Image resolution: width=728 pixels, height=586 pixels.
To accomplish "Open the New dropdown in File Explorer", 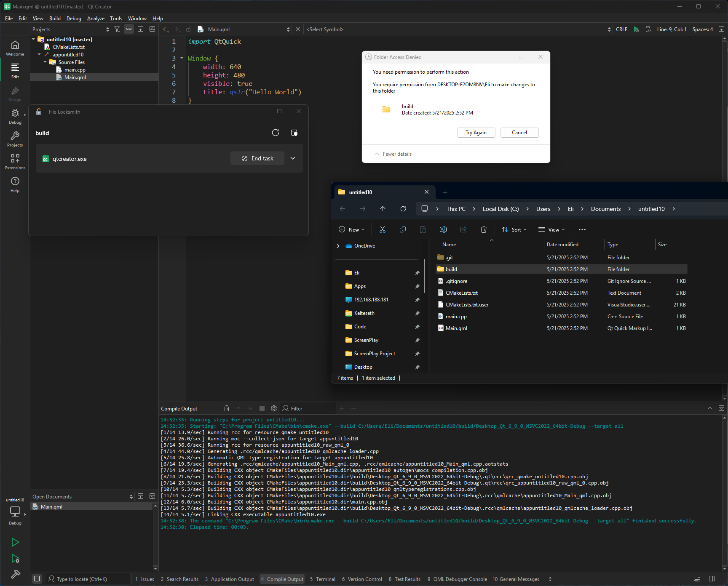I will [x=351, y=229].
